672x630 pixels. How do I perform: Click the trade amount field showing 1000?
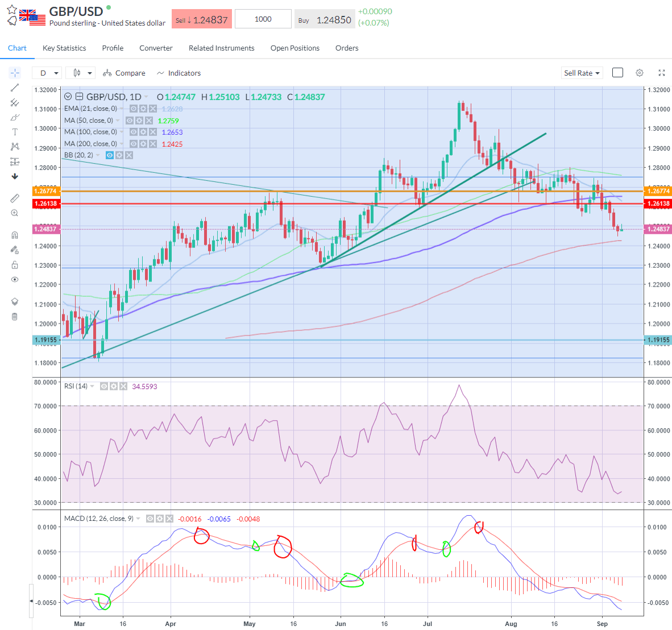[x=263, y=19]
